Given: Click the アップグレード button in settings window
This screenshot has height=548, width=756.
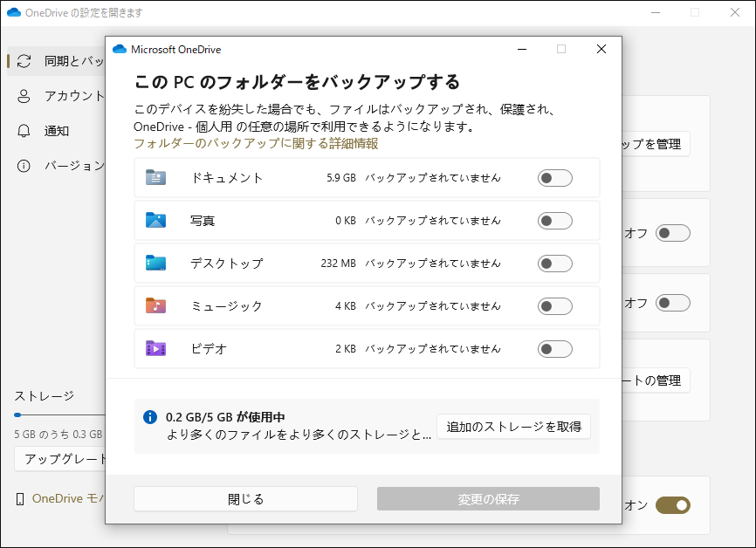Looking at the screenshot, I should 60,459.
